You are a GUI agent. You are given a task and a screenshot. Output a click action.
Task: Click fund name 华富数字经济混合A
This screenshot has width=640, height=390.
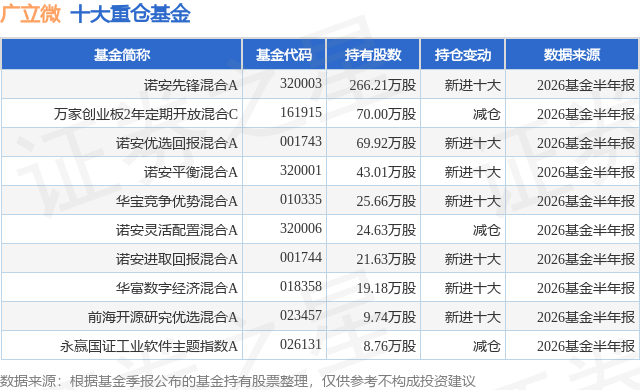point(177,288)
